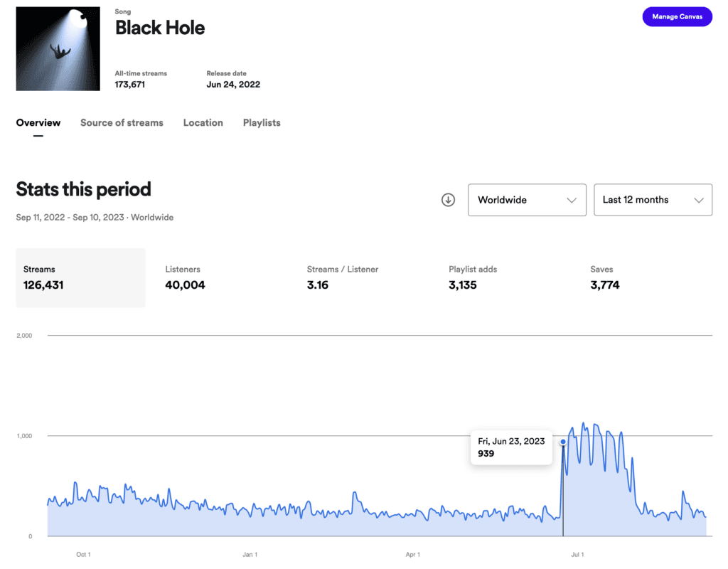Click the Black Hole album artwork
Screen dimensions: 728x569
click(58, 49)
